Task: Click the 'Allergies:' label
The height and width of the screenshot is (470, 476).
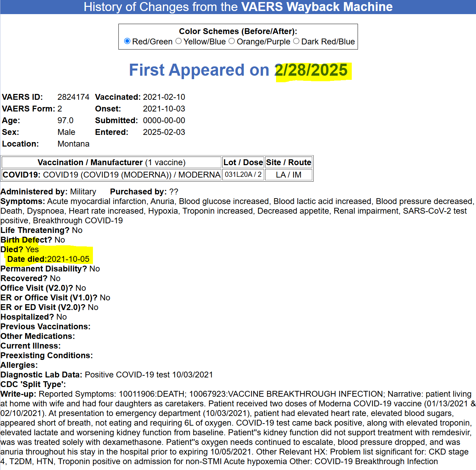Action: click(x=19, y=365)
